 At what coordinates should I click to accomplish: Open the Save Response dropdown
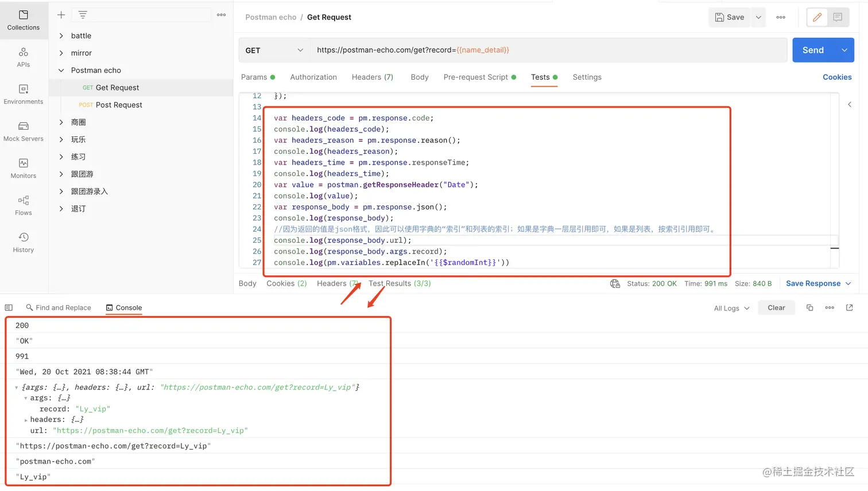coord(819,283)
